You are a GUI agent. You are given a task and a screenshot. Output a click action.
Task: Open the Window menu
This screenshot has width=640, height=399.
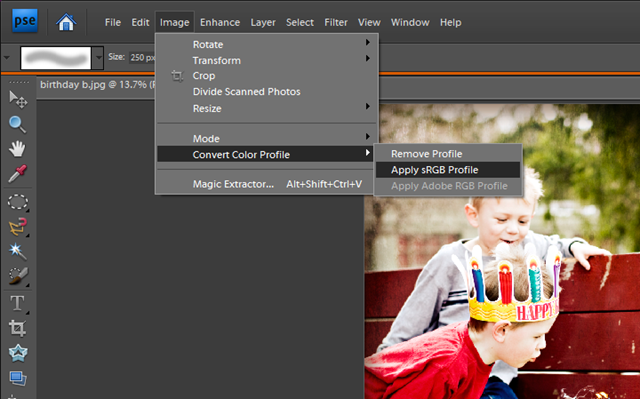tap(410, 22)
